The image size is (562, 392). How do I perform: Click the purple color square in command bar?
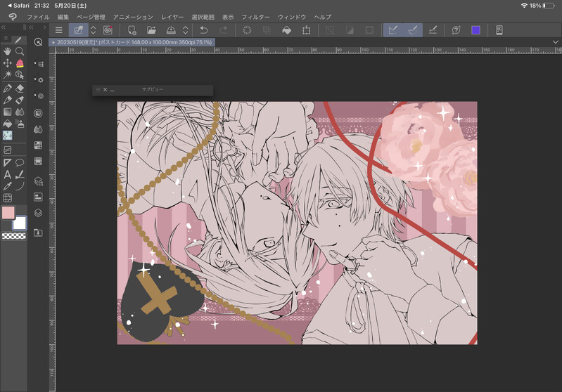pyautogui.click(x=476, y=30)
